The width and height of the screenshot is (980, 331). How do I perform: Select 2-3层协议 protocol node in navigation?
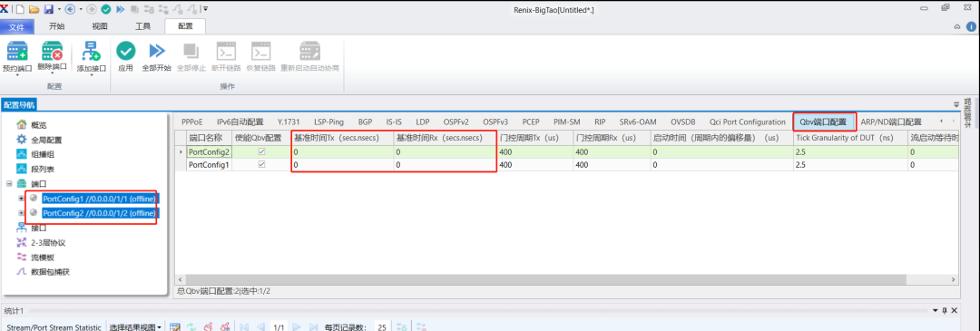click(48, 242)
